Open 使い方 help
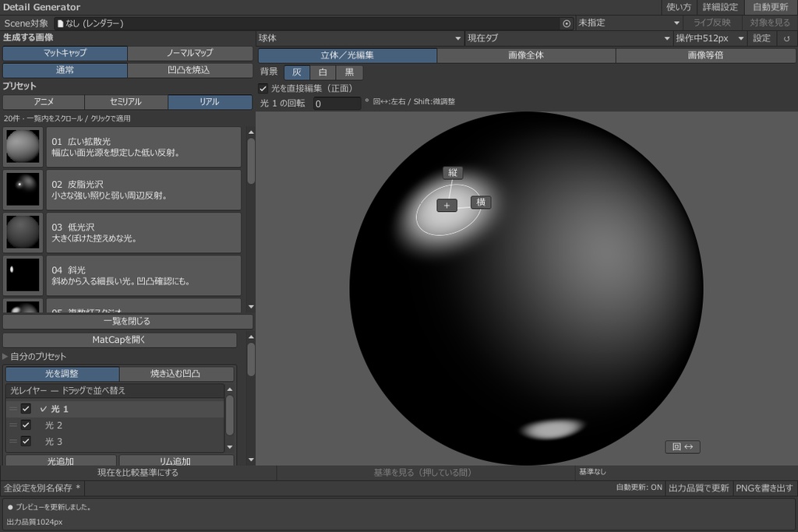This screenshot has width=798, height=532. click(x=679, y=7)
